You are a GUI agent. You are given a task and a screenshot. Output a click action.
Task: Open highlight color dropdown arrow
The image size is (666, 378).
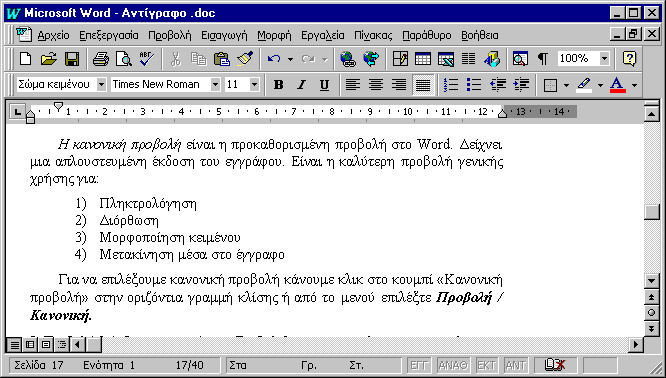(x=600, y=85)
